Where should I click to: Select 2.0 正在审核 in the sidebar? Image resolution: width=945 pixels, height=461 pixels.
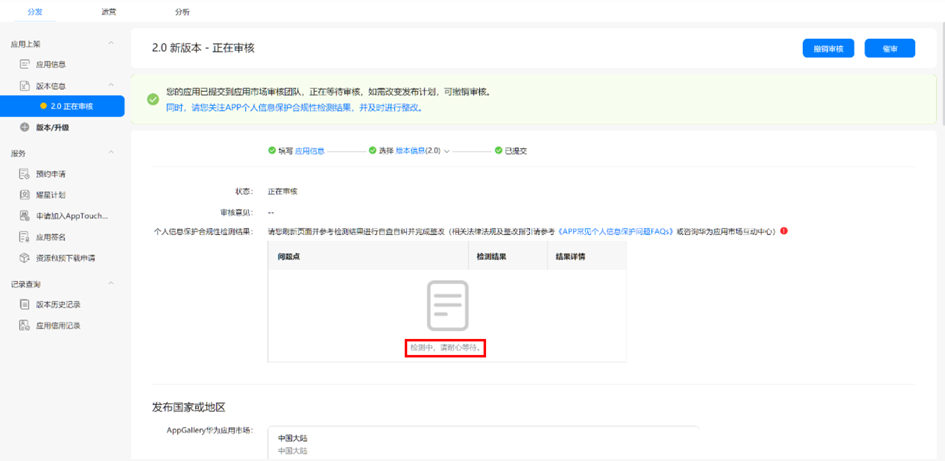tap(71, 106)
